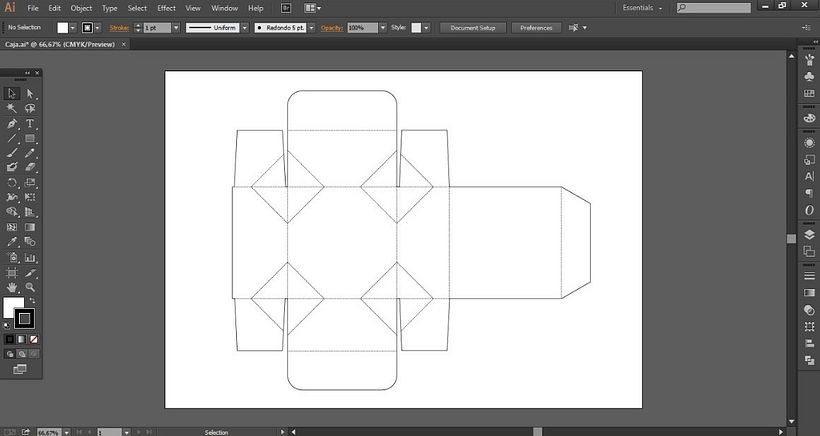The image size is (820, 436).
Task: Click the Stroke box in Tools panel
Action: (24, 318)
